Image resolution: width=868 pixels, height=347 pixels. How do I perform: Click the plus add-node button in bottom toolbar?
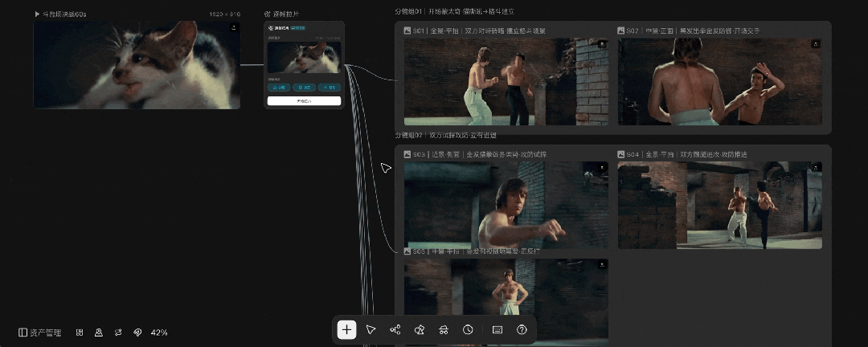pos(346,330)
